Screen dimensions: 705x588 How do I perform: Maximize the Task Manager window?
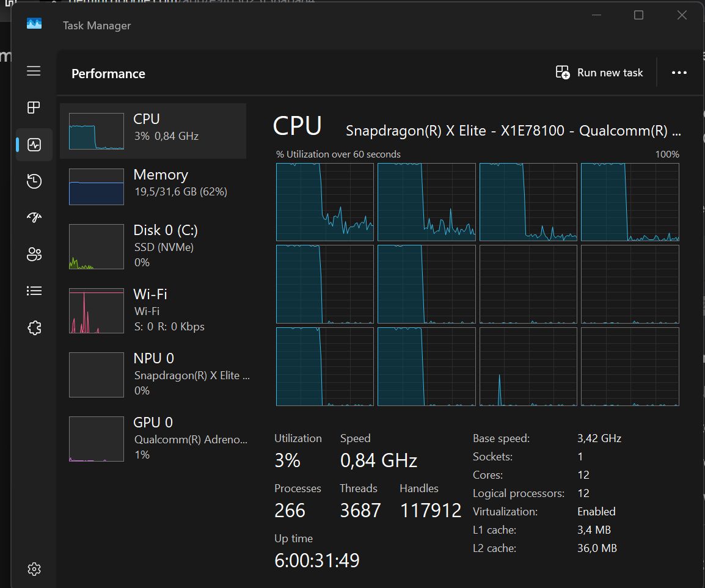(638, 15)
